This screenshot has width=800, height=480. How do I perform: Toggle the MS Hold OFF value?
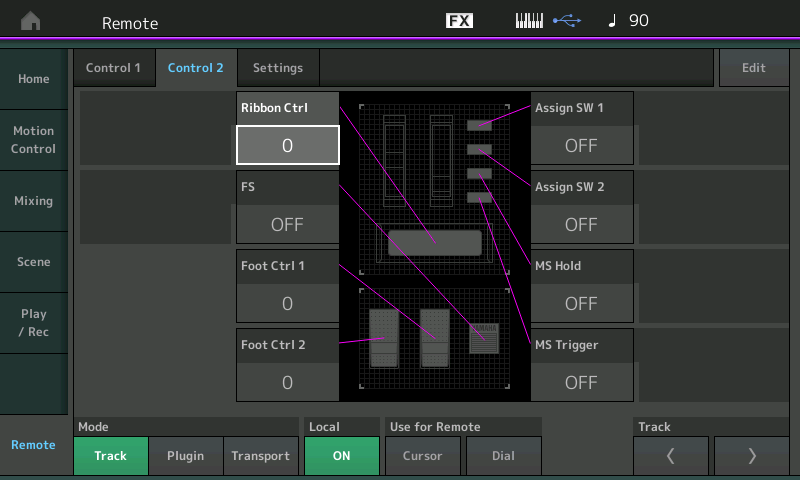581,303
